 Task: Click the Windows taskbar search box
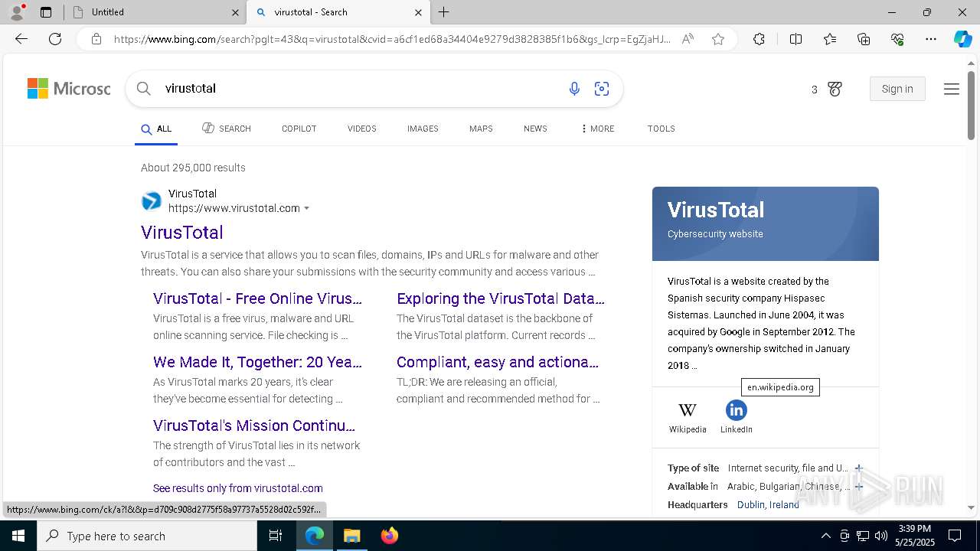147,536
